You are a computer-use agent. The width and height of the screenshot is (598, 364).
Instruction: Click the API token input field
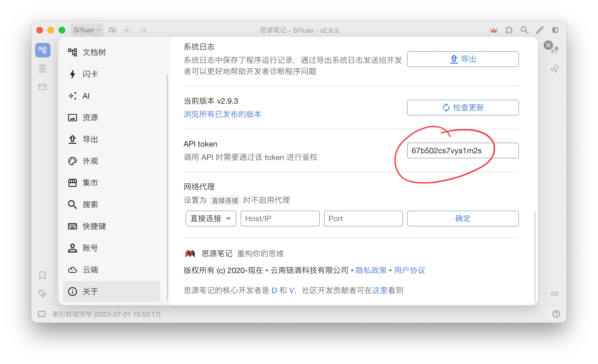point(463,151)
